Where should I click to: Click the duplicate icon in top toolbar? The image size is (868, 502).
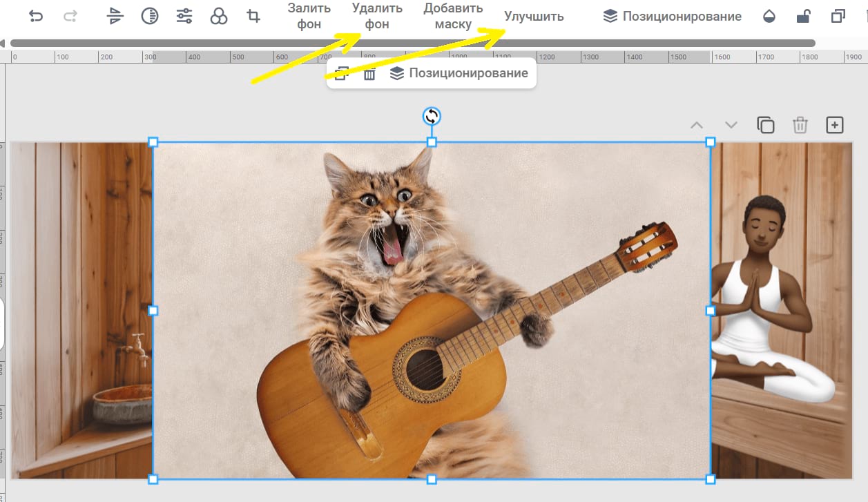(838, 17)
